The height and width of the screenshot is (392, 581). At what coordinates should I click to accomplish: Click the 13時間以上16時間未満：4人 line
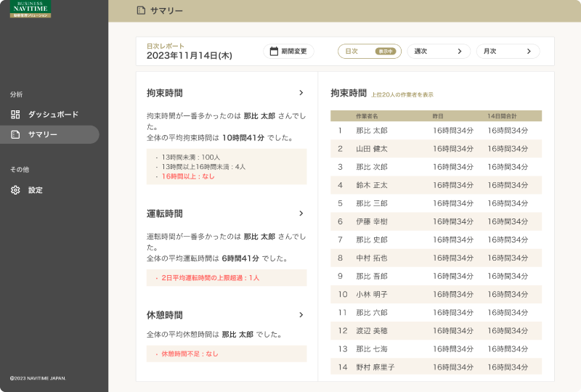203,167
